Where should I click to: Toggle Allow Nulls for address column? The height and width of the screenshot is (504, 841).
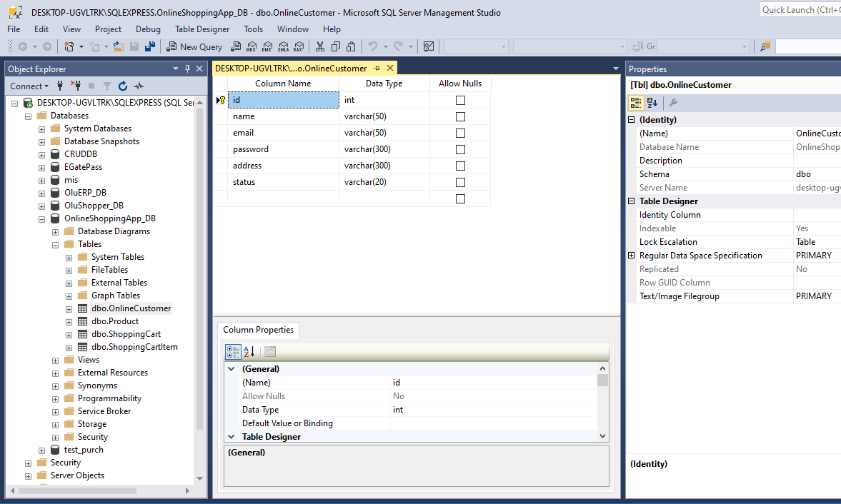(460, 166)
